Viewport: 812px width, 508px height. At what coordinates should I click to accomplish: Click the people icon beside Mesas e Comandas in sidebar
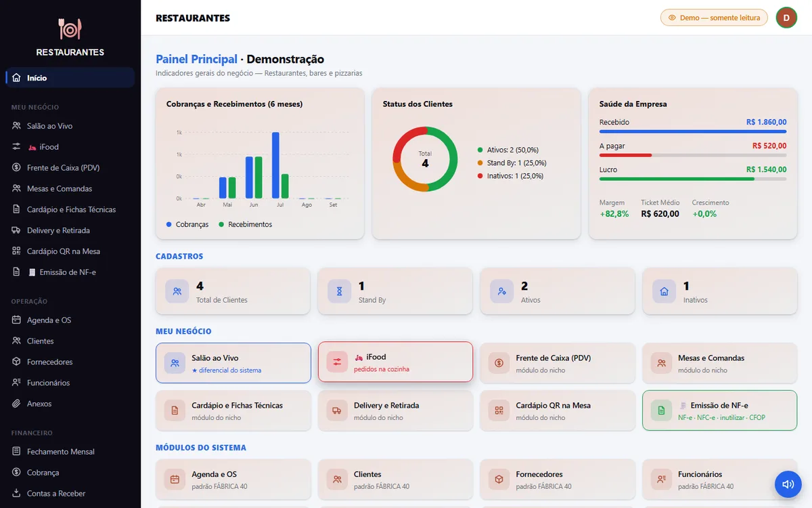[16, 189]
